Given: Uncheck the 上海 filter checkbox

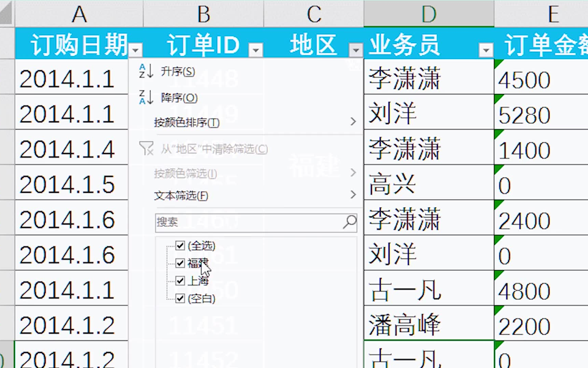Looking at the screenshot, I should point(180,281).
